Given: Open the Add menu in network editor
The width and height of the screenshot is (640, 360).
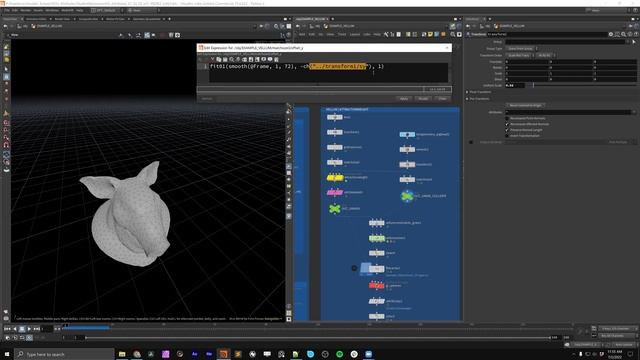Looking at the screenshot, I should (302, 34).
